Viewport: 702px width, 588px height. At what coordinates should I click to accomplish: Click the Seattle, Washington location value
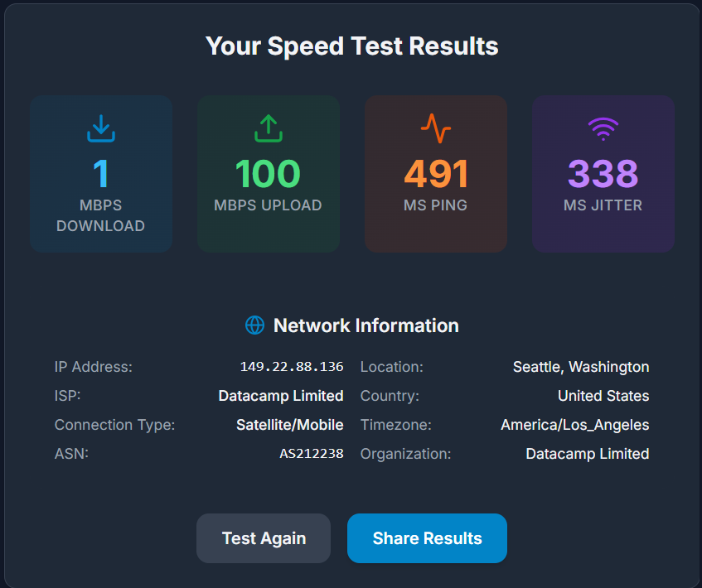pyautogui.click(x=581, y=367)
